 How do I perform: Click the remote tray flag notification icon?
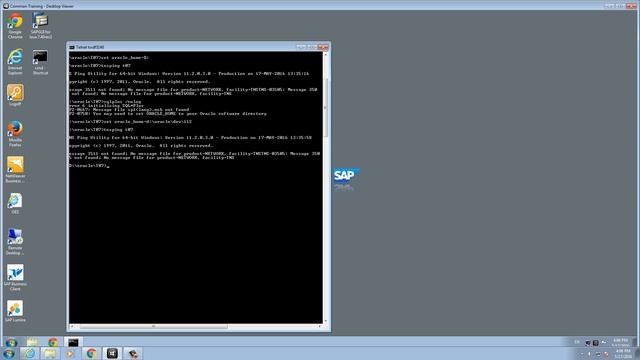(x=603, y=343)
